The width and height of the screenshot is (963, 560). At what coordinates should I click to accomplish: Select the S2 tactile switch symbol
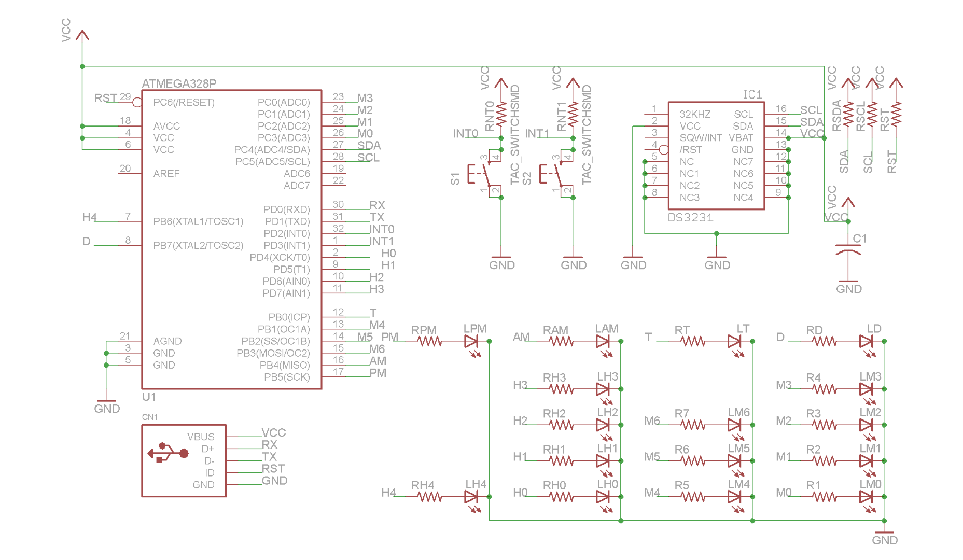pos(556,174)
